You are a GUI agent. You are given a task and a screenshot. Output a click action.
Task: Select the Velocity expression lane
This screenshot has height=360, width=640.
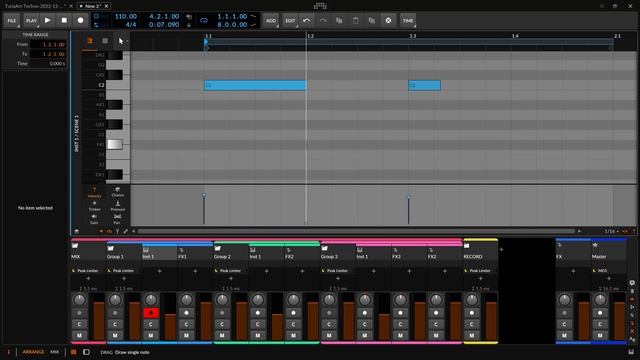coord(94,193)
